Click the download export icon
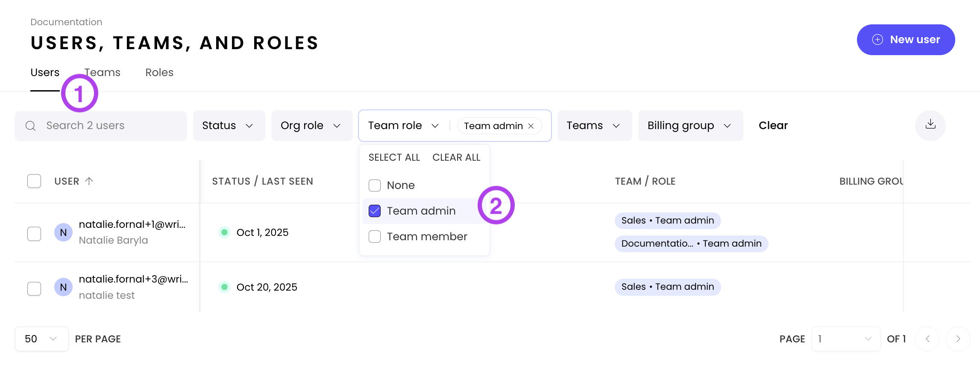980x377 pixels. pyautogui.click(x=930, y=125)
